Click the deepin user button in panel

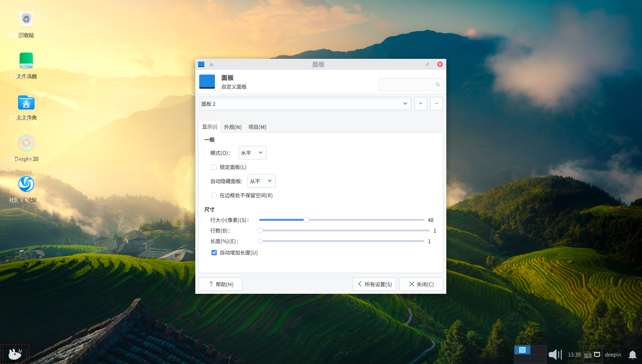point(613,355)
